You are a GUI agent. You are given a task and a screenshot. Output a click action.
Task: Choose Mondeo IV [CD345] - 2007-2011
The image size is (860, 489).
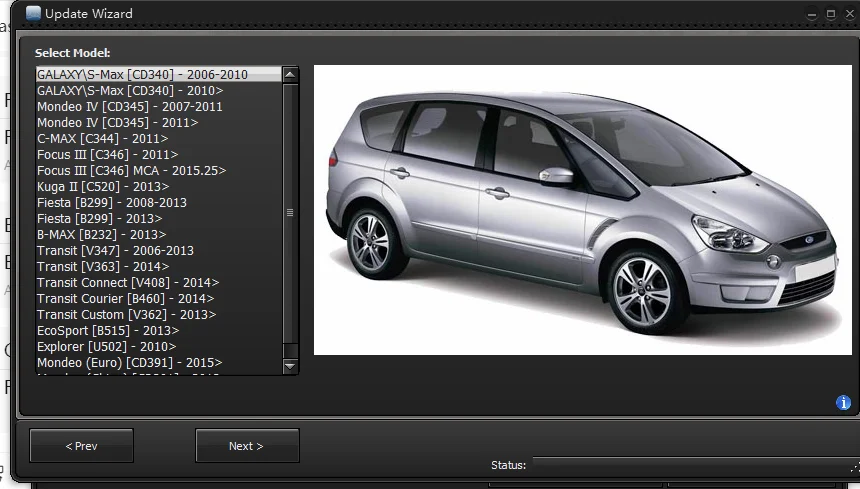point(159,106)
